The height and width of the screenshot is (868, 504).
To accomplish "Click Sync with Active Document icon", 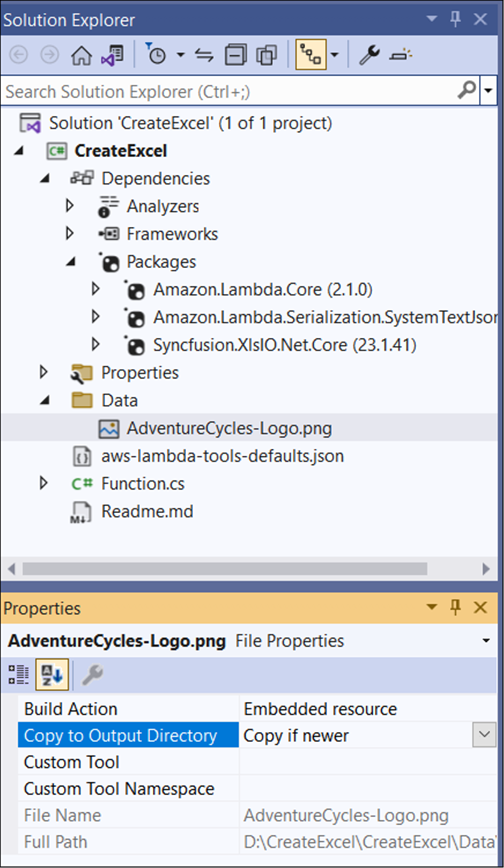I will [204, 55].
